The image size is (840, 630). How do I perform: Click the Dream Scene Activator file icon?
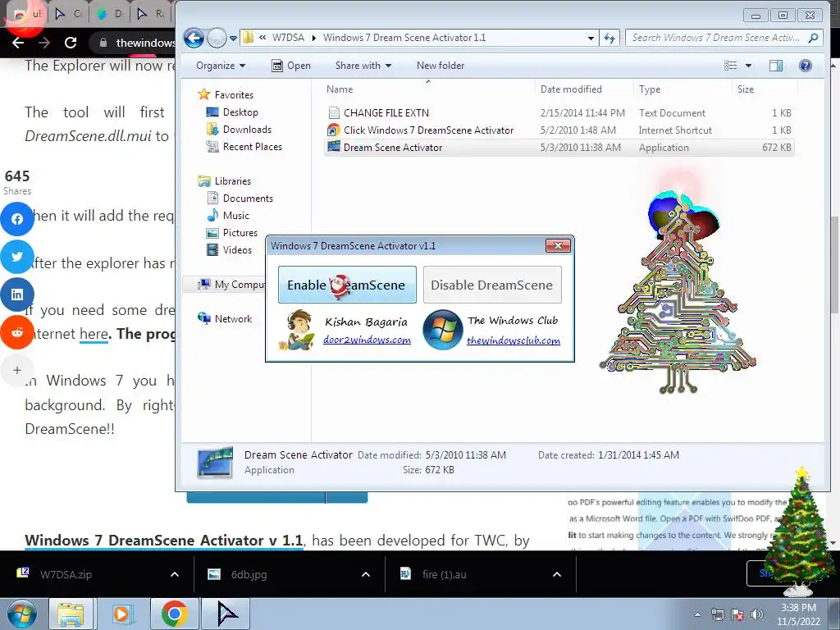pos(334,147)
